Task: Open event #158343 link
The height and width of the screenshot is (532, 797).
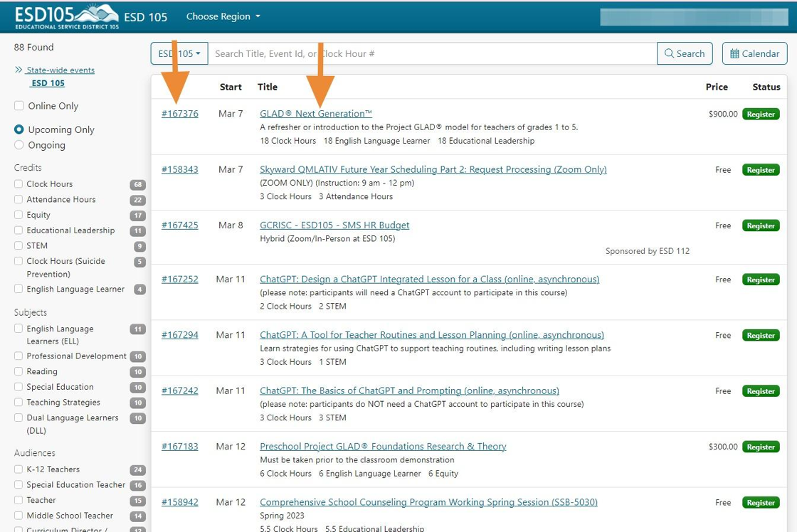Action: click(x=180, y=170)
